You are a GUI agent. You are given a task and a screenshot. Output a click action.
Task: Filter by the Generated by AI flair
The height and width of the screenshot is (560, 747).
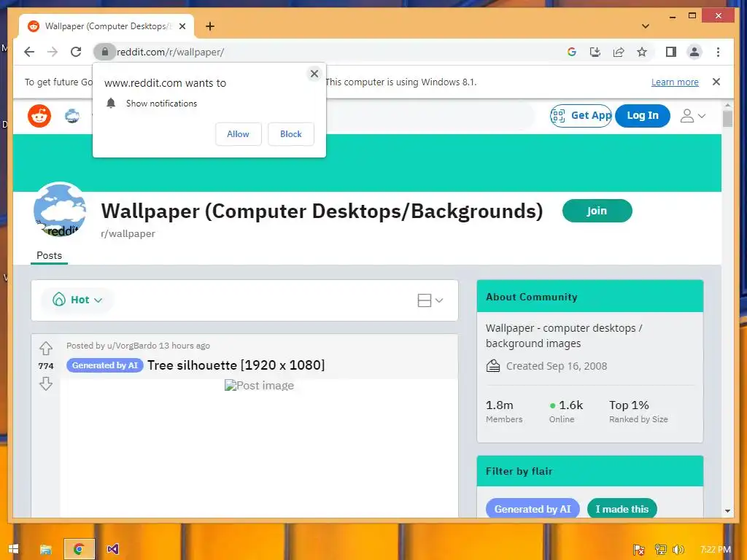point(532,509)
